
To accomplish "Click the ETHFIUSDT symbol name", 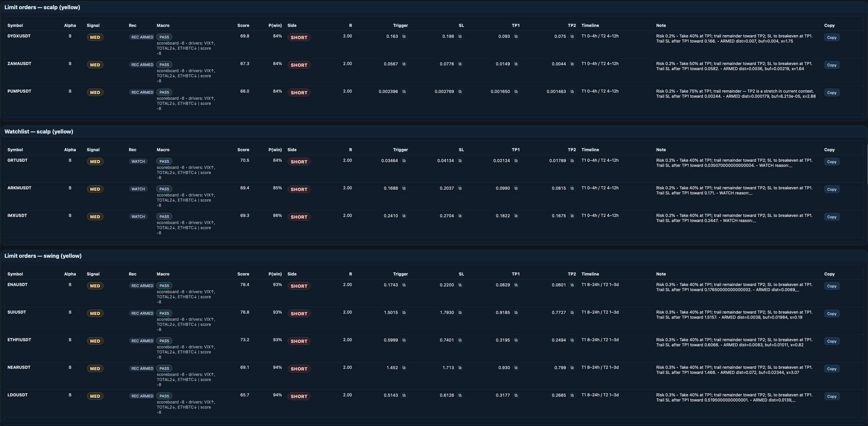I will tap(19, 340).
